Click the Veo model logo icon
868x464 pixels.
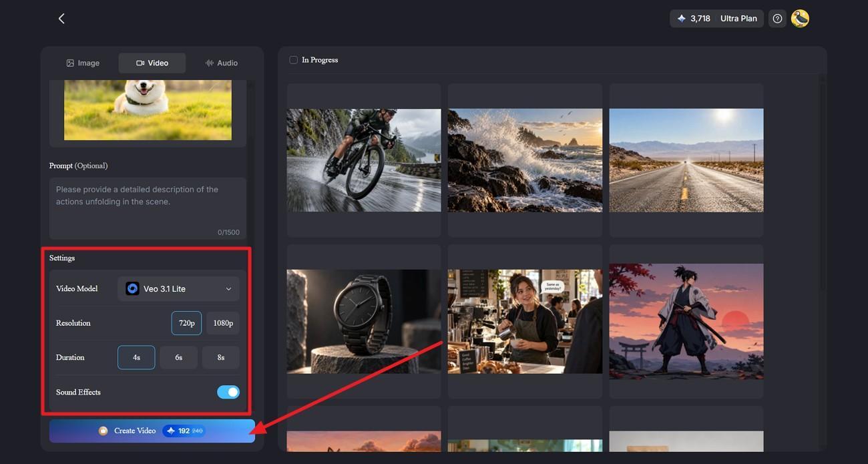132,289
